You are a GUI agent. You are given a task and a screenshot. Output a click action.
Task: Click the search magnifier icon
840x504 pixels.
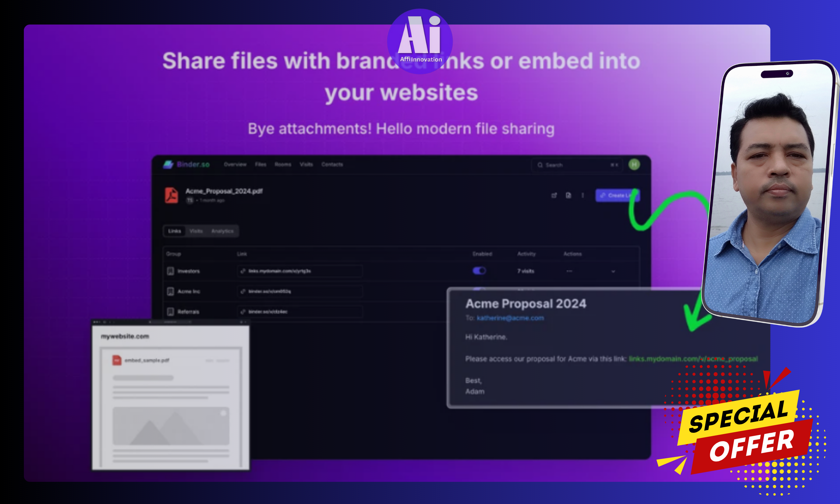[x=540, y=165]
